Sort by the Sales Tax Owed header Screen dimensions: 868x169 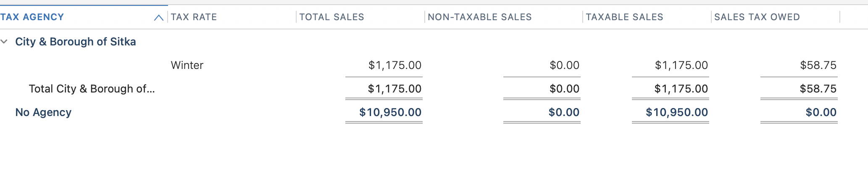tap(757, 17)
